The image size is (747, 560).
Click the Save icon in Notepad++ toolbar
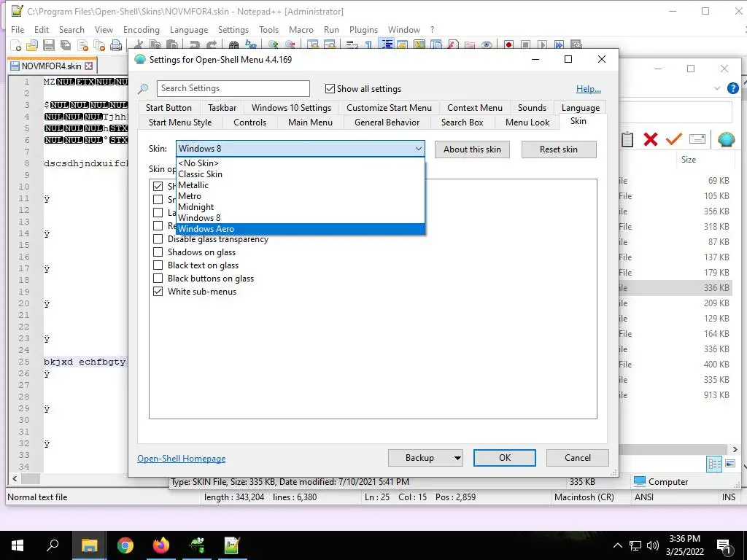[x=49, y=45]
